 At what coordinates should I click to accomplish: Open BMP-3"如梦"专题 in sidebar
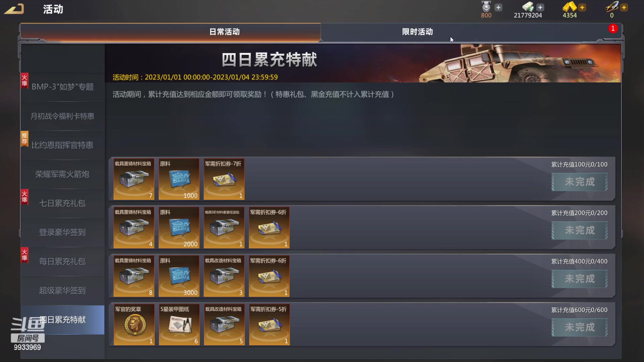[62, 87]
